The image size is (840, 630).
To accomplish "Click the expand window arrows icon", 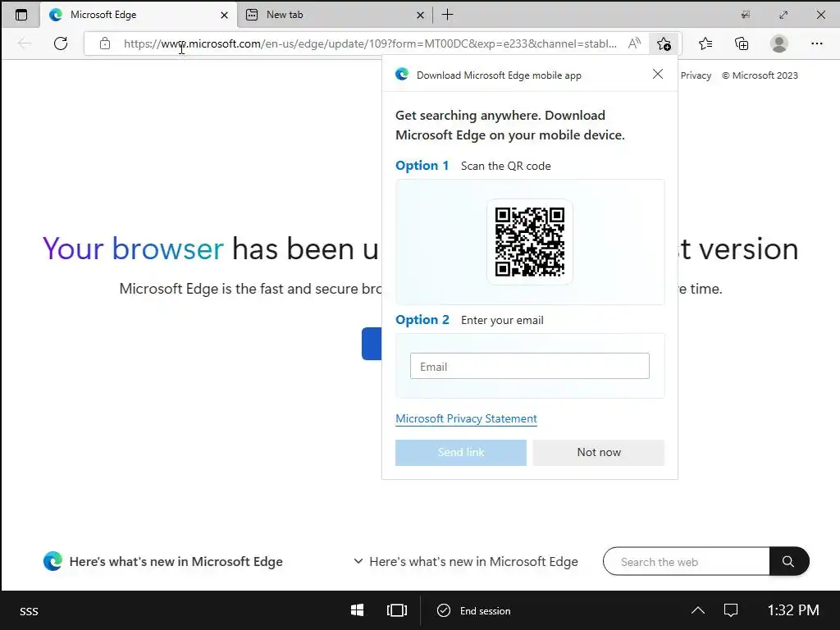I will (783, 15).
